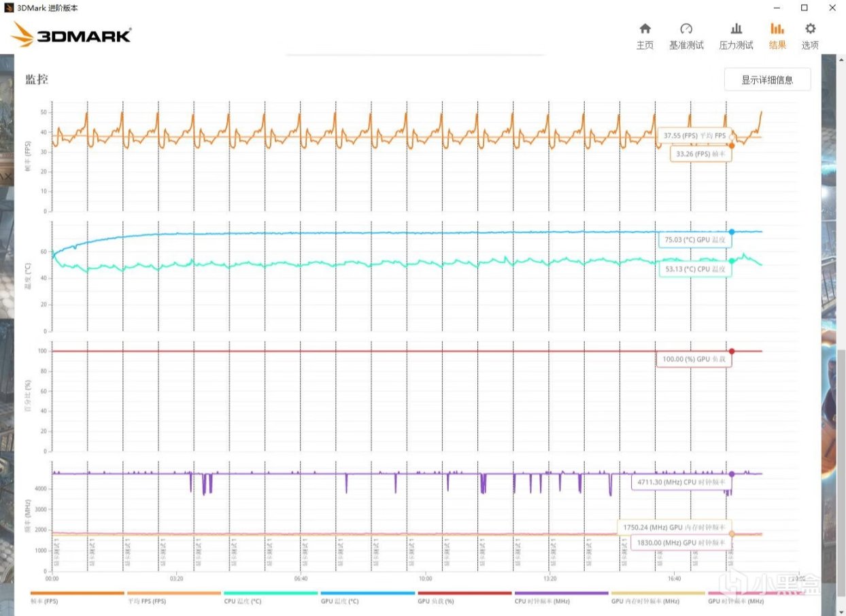
Task: Toggle GPU 温度 legend entry
Action: 367,597
